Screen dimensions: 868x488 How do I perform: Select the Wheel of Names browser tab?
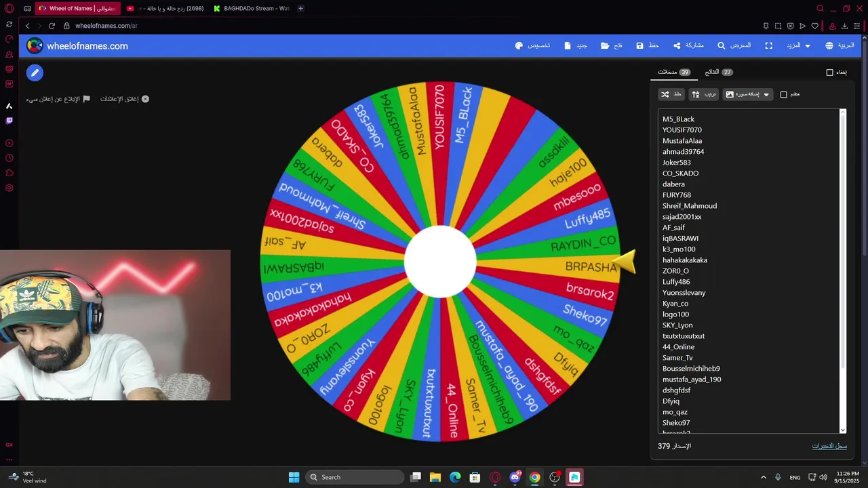click(x=79, y=8)
